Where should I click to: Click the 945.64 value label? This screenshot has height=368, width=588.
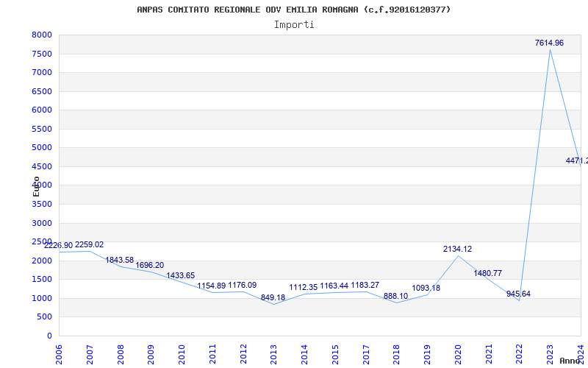(x=518, y=294)
